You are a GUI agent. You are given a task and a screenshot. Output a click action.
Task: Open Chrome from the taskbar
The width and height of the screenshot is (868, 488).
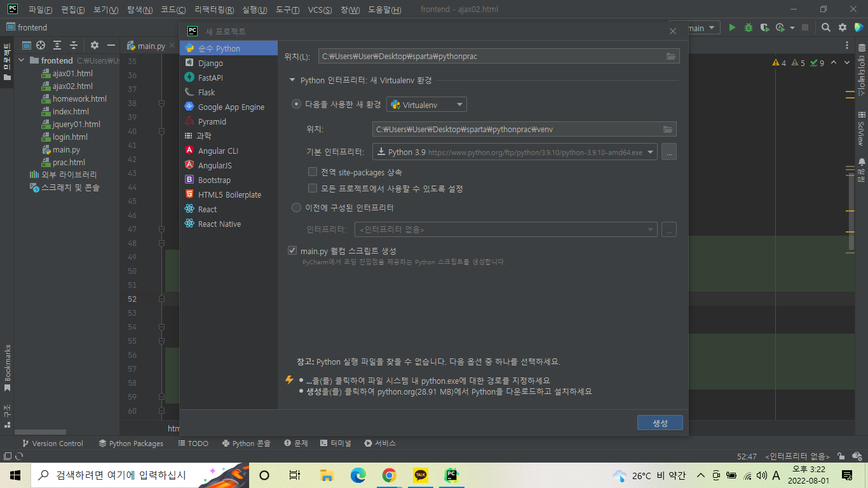[390, 475]
